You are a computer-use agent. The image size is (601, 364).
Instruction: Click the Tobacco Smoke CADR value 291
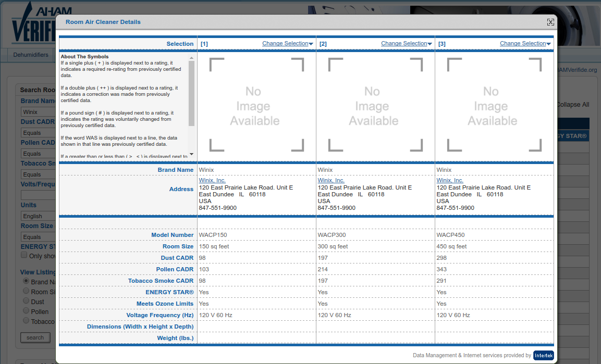[441, 281]
